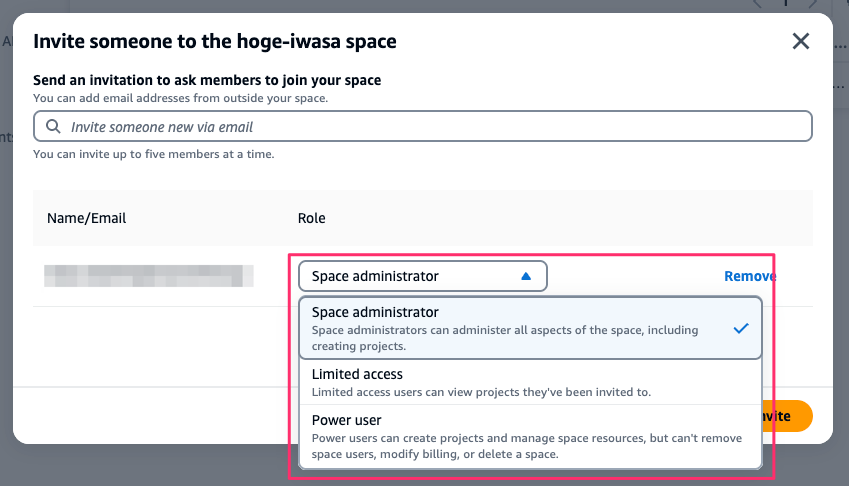Viewport: 849px width, 486px height.
Task: Focus the Invite someone new via email field
Action: pyautogui.click(x=430, y=127)
